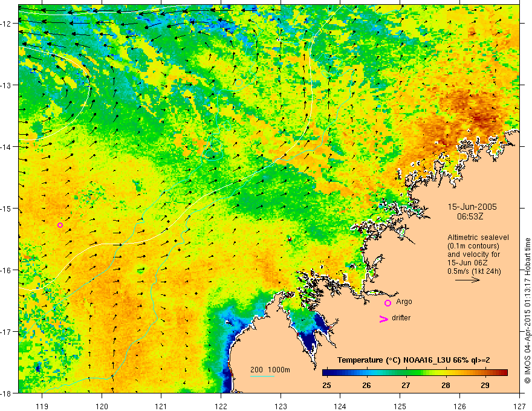Screen dimensions: 532x411
Task: Click latitude axis label '-12'
Action: coord(6,24)
